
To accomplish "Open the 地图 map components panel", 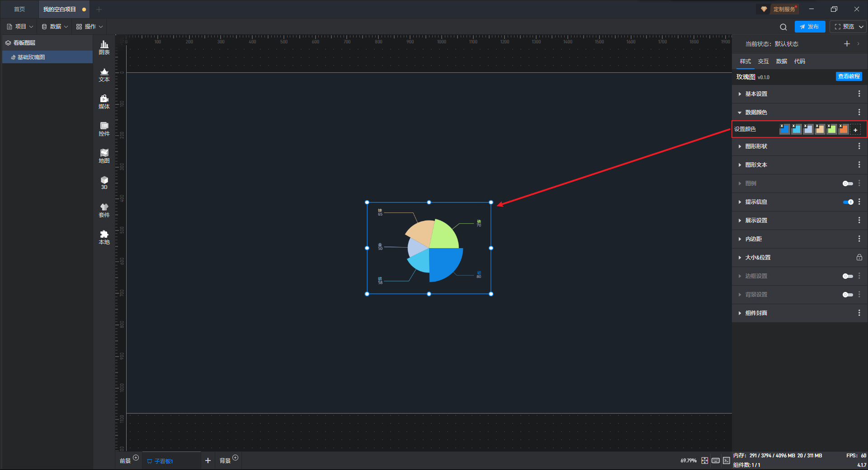I will tap(104, 156).
